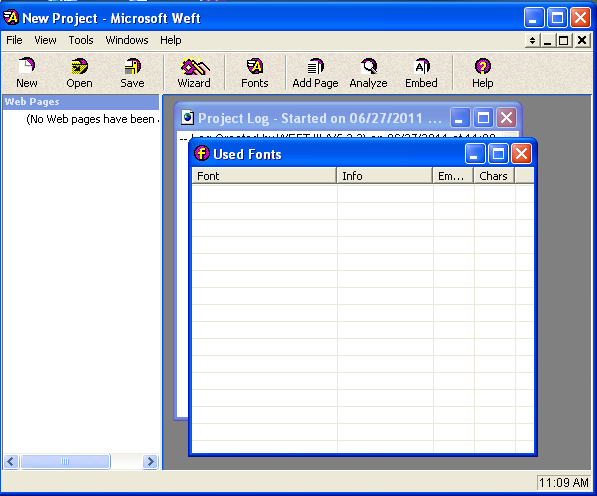This screenshot has width=597, height=496.
Task: Select the Web Pages panel header
Action: click(x=81, y=102)
